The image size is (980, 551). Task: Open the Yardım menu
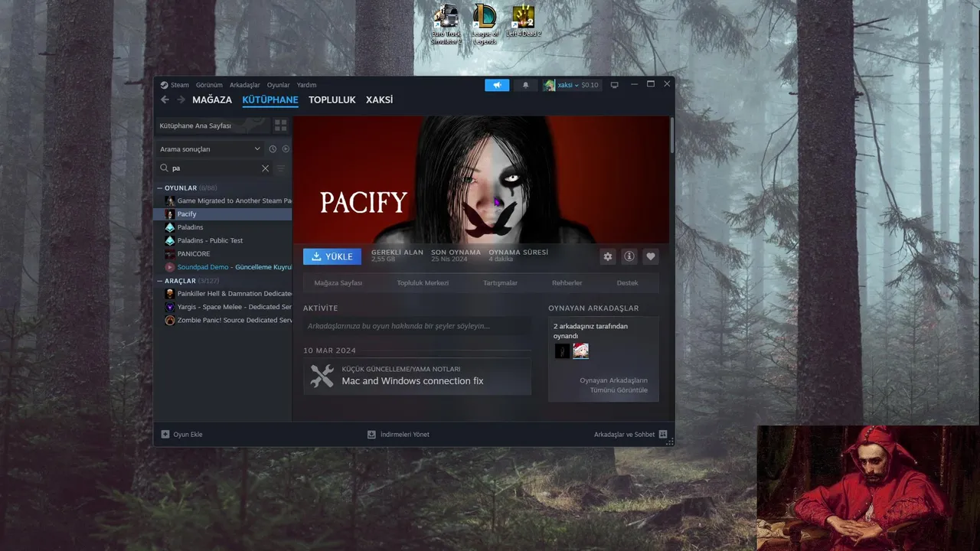(x=306, y=85)
